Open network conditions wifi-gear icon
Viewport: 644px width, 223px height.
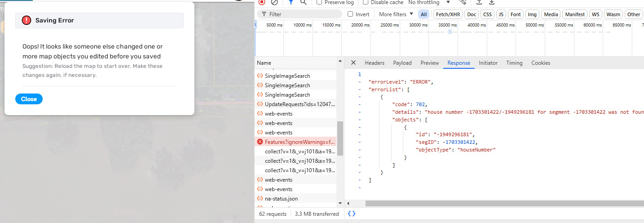[x=463, y=2]
